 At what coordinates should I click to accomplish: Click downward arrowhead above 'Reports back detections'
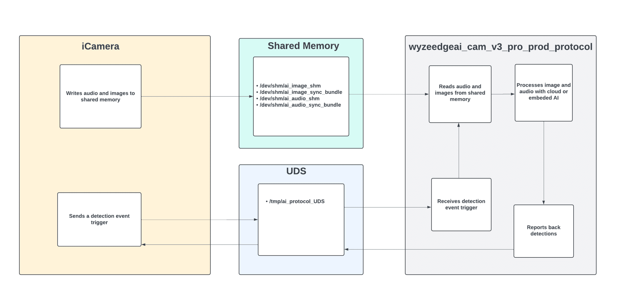[x=543, y=202]
